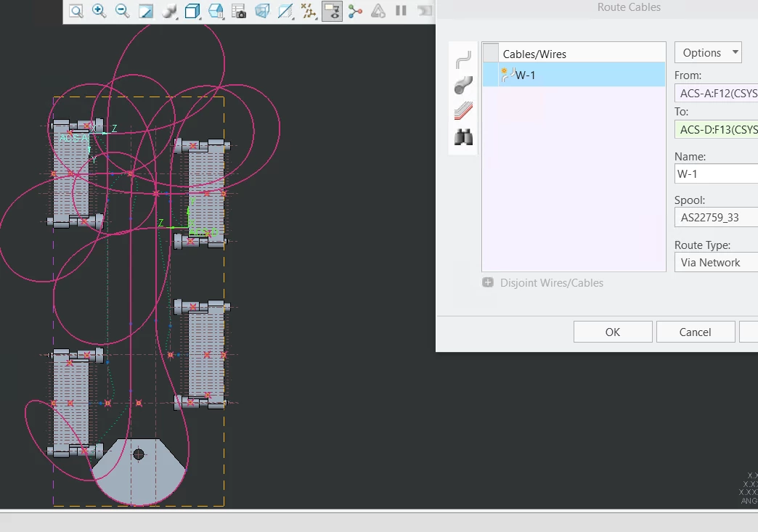Click the Refit zoom icon

tap(76, 11)
